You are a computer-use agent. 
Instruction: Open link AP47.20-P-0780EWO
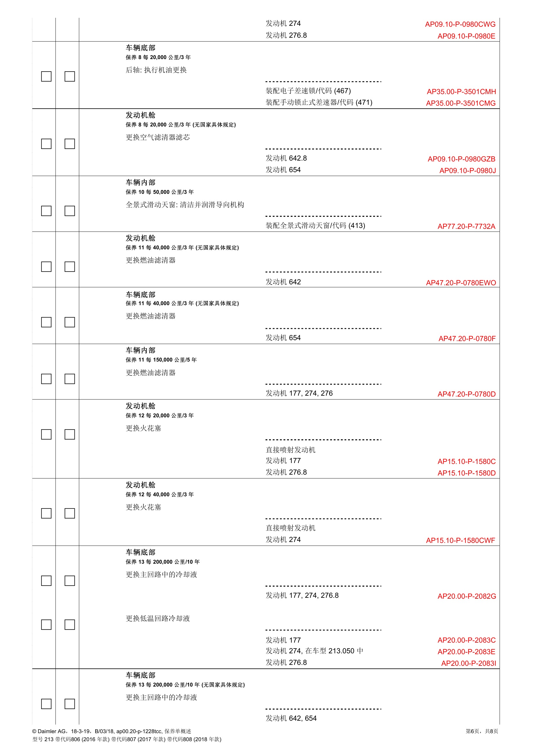coord(461,283)
